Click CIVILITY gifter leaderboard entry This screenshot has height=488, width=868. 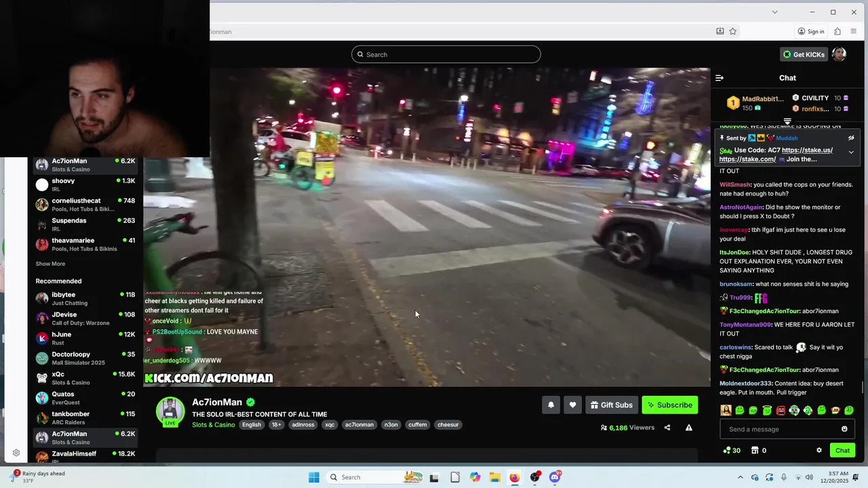click(x=820, y=98)
